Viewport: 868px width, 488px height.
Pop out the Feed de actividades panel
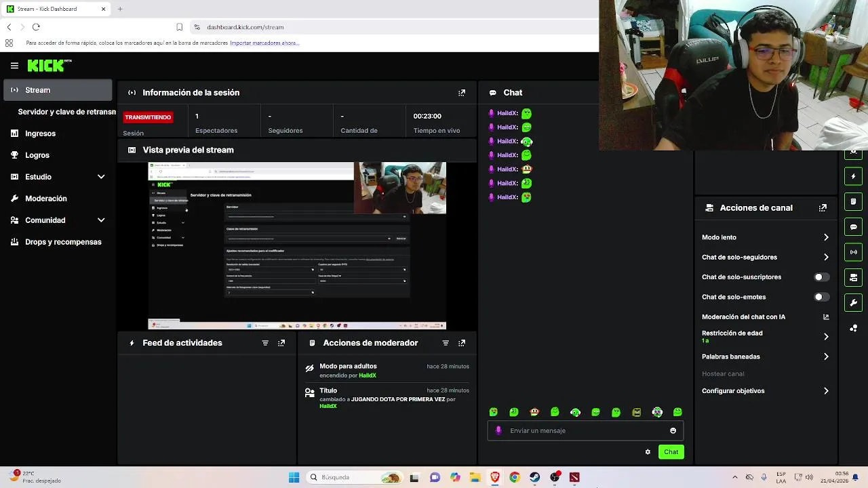(281, 343)
